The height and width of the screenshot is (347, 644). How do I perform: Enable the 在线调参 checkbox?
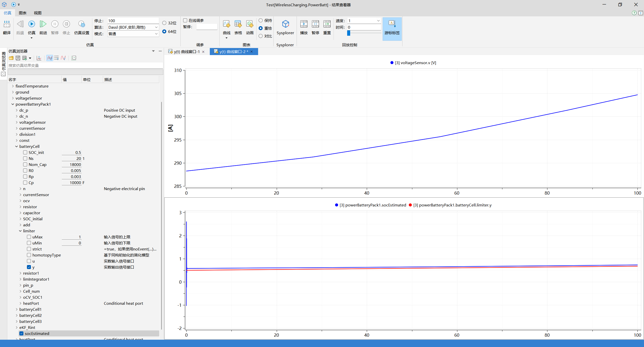[185, 20]
